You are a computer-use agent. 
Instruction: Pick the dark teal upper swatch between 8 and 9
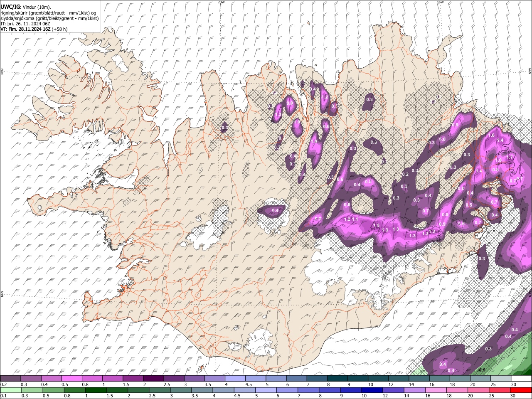[x=337, y=379]
